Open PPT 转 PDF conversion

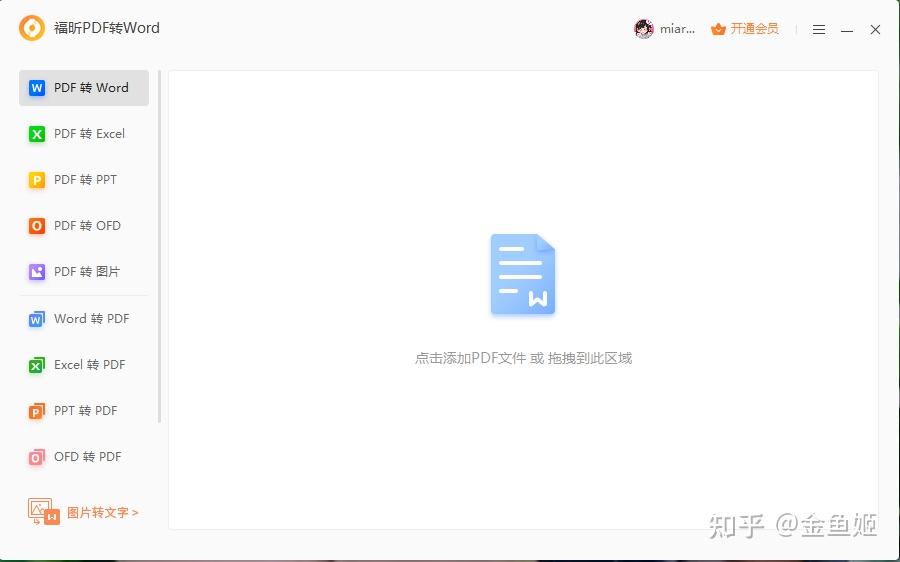[x=84, y=410]
